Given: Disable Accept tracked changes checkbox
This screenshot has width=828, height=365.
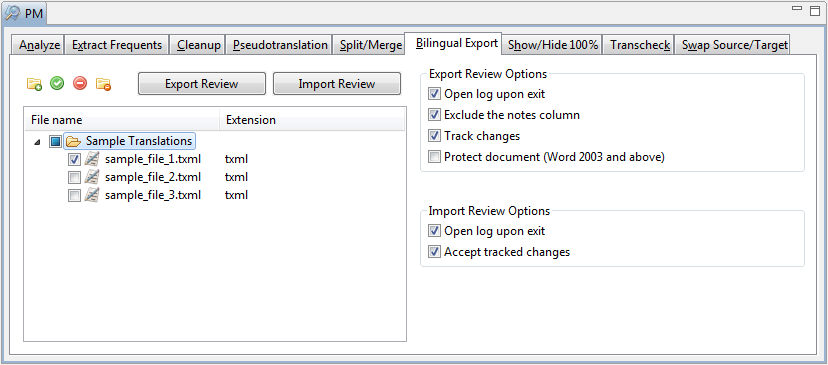Looking at the screenshot, I should 434,252.
